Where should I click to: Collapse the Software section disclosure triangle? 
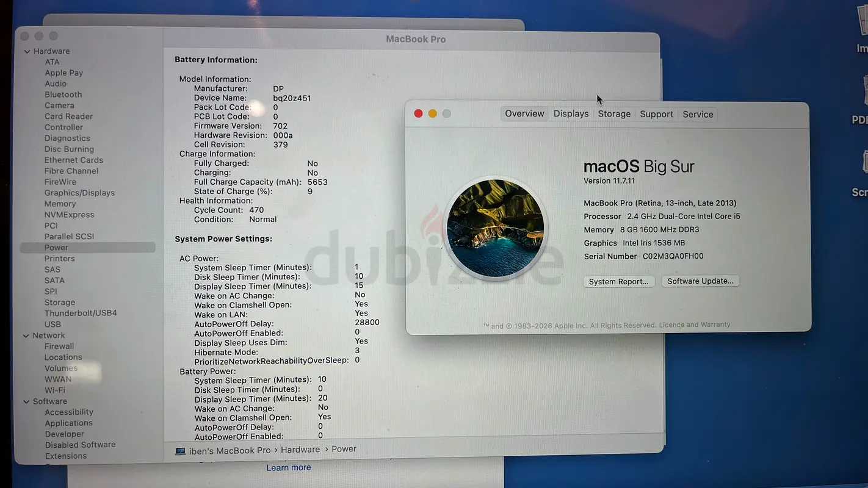click(27, 401)
